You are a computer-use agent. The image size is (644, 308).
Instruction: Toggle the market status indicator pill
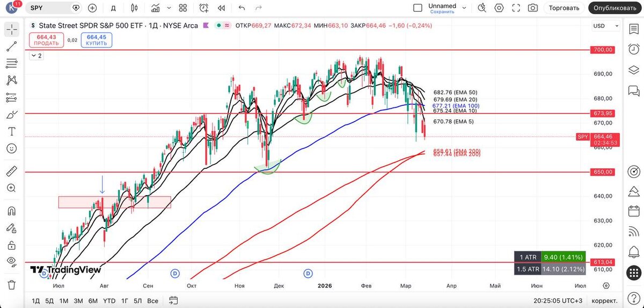[x=223, y=25]
